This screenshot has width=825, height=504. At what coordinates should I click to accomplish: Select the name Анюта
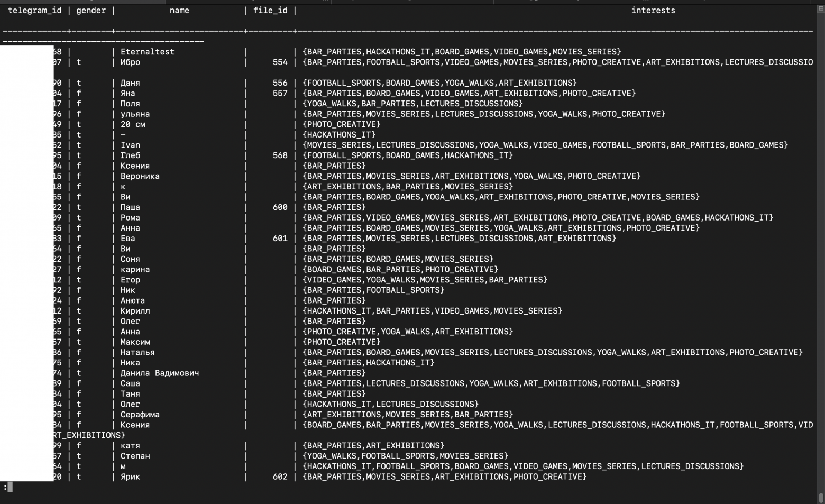pos(133,300)
